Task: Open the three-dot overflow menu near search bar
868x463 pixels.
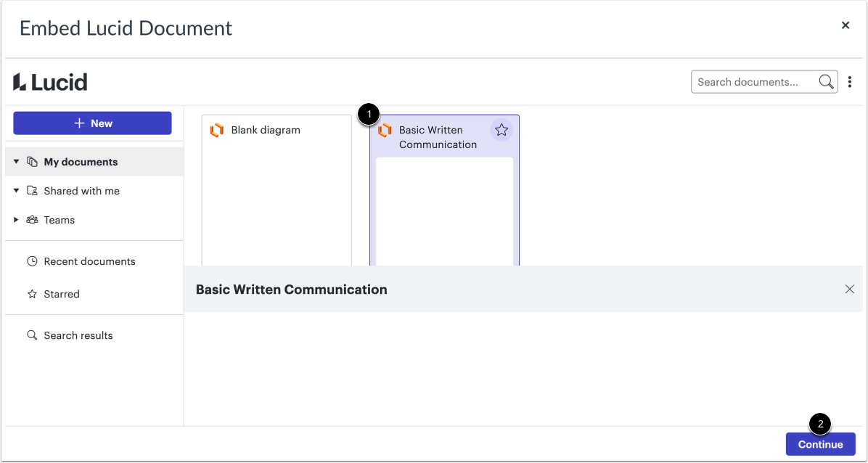Action: (850, 81)
